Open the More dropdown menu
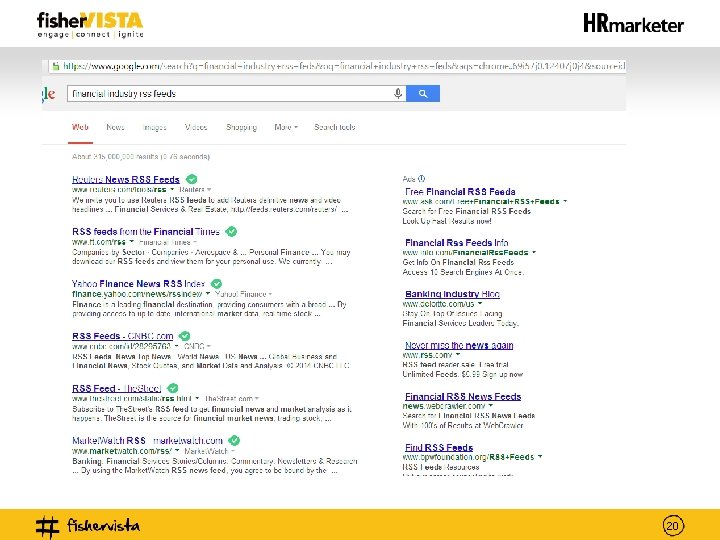The height and width of the screenshot is (540, 720). pos(286,127)
